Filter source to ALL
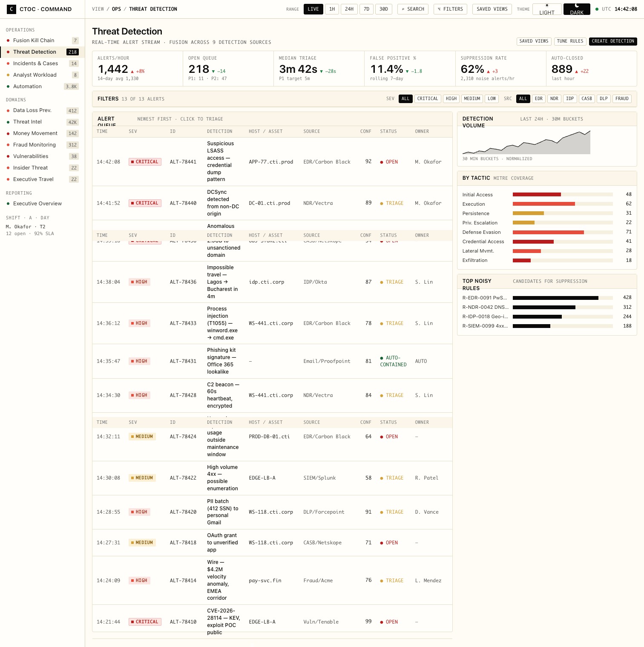 tap(523, 99)
